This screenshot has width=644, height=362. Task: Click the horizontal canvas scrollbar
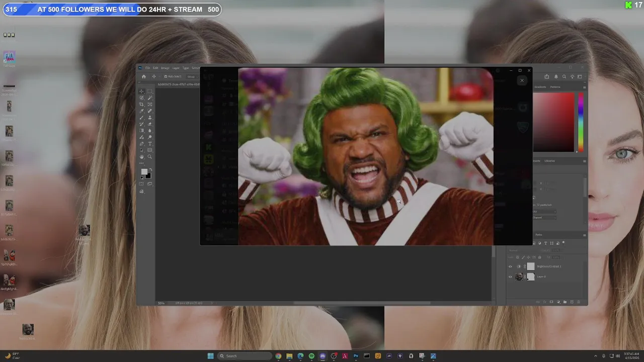click(362, 303)
